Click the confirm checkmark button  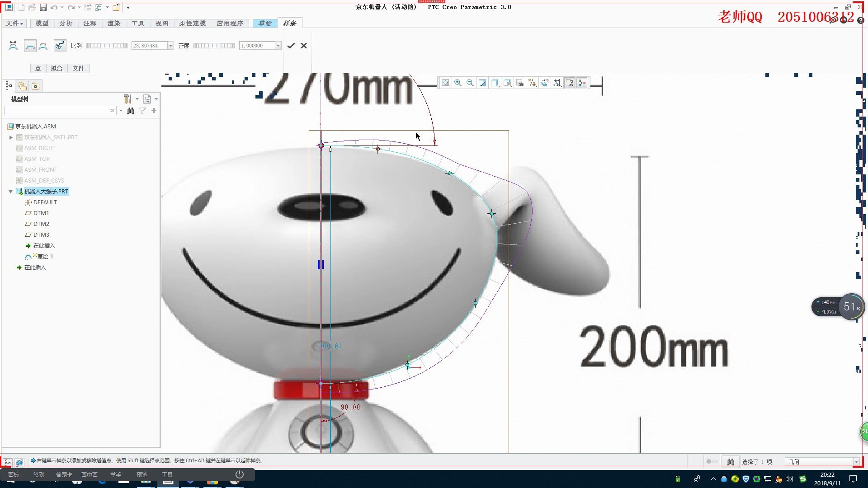coord(291,45)
